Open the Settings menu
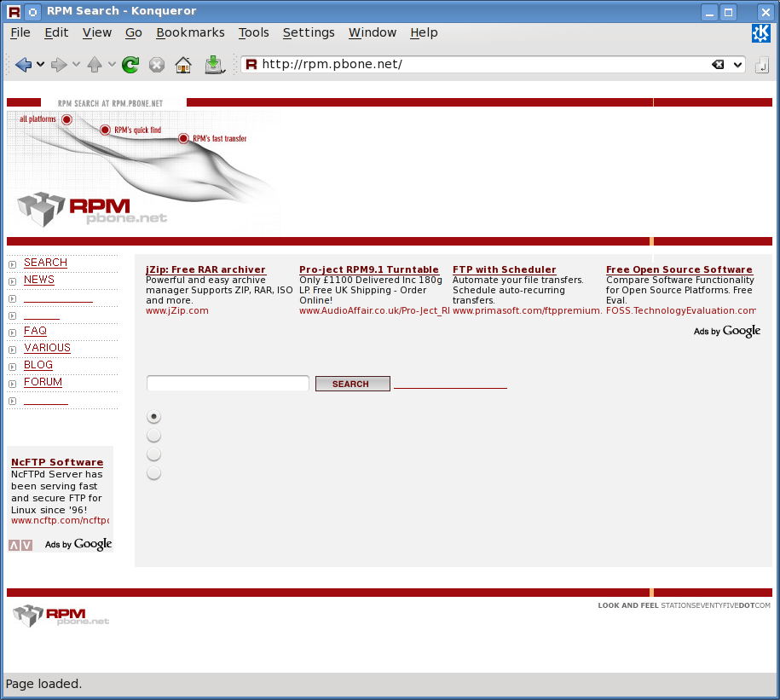780x700 pixels. (309, 32)
